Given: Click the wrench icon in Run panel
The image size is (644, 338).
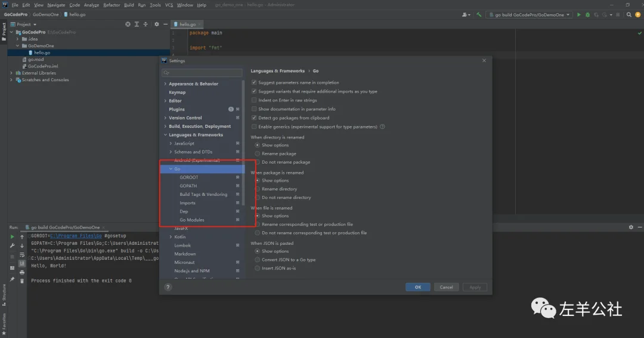Looking at the screenshot, I should coord(12,246).
